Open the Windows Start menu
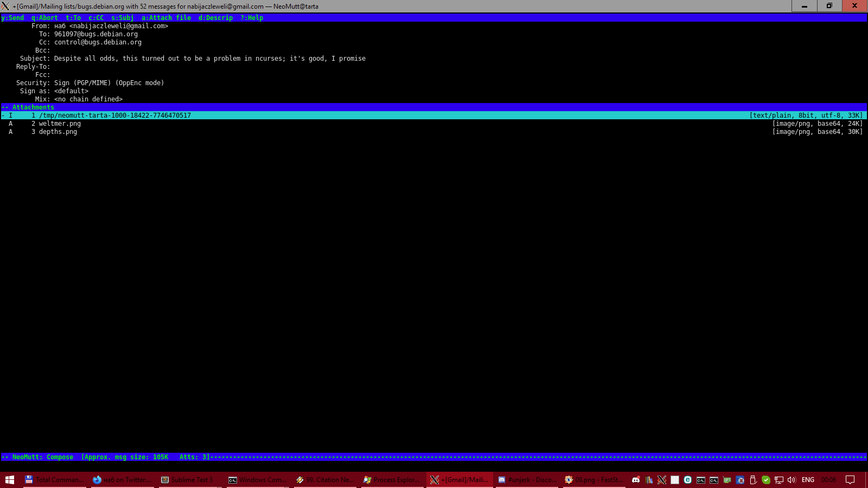 [10, 480]
